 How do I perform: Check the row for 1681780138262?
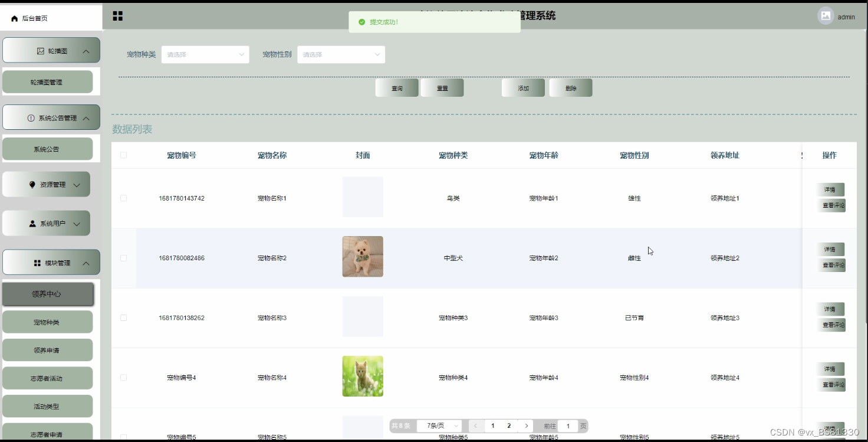pyautogui.click(x=123, y=317)
